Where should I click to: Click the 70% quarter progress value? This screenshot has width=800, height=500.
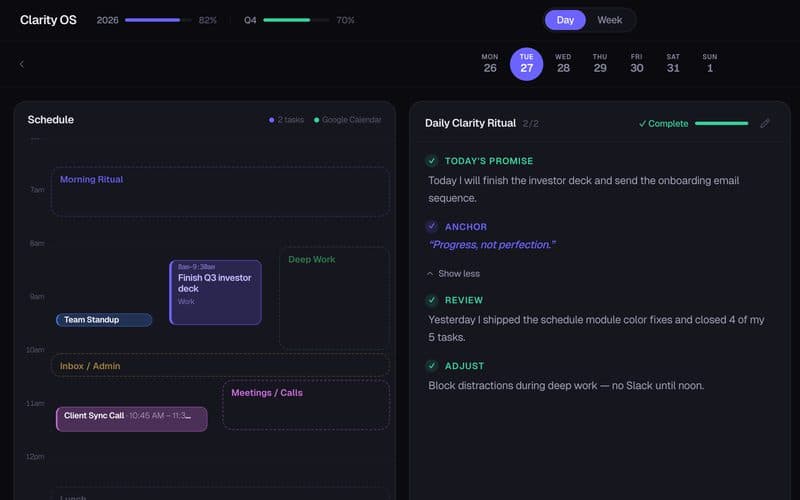[345, 20]
